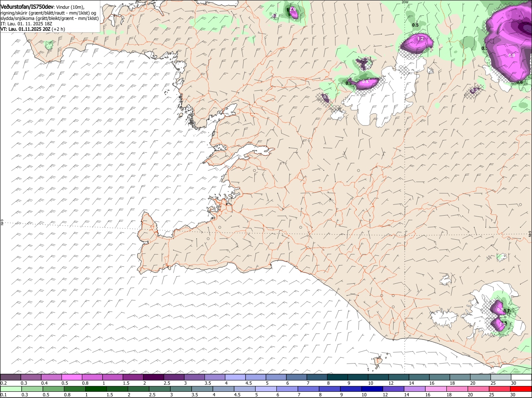
Task: Pick the snow scale 1.5 purple swatch
Action: pyautogui.click(x=133, y=377)
